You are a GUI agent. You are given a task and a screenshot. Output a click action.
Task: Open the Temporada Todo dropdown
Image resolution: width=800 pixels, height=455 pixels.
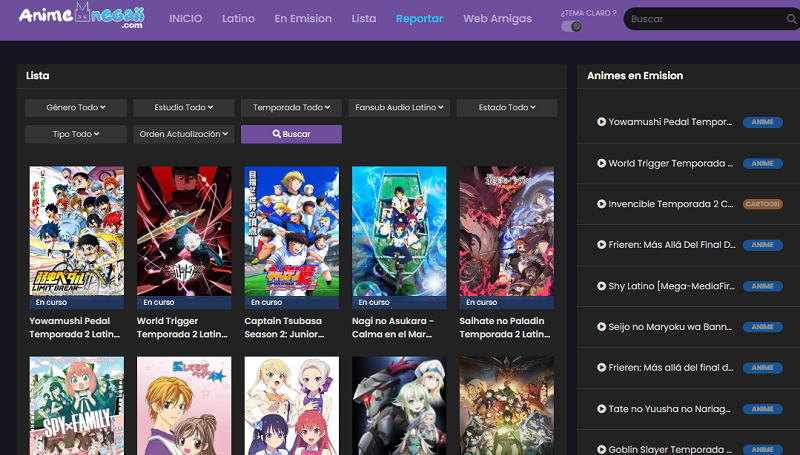click(x=291, y=108)
